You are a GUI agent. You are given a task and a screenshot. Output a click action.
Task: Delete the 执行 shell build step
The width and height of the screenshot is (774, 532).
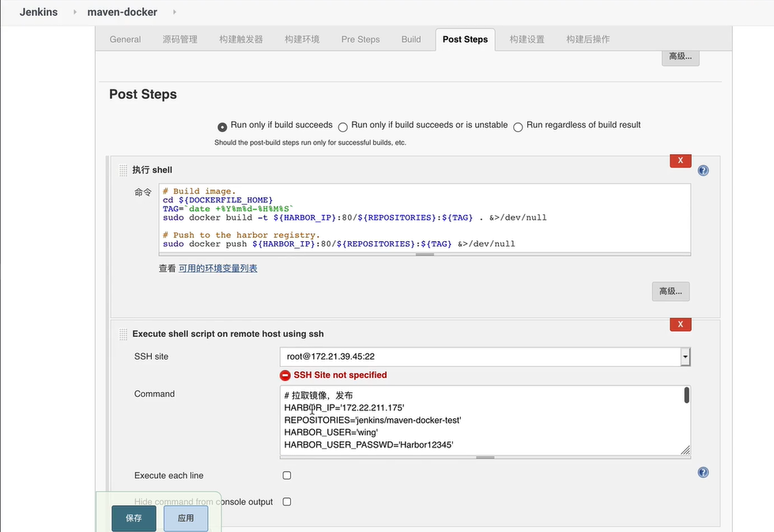pyautogui.click(x=680, y=160)
